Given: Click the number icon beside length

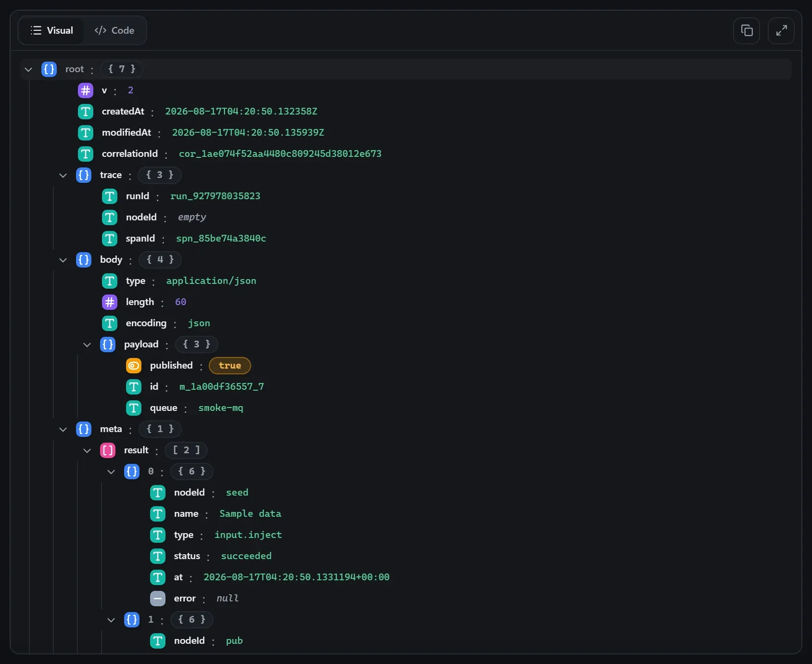Looking at the screenshot, I should (110, 302).
